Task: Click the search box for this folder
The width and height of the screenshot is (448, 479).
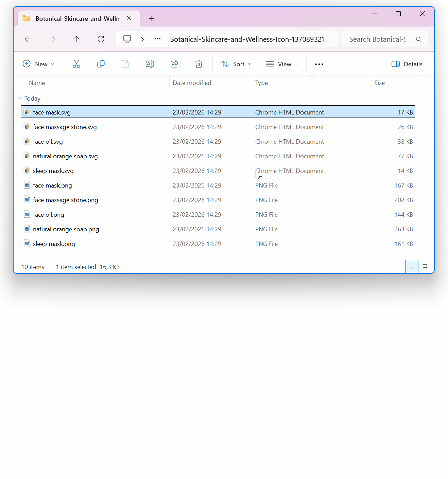Action: coord(377,39)
